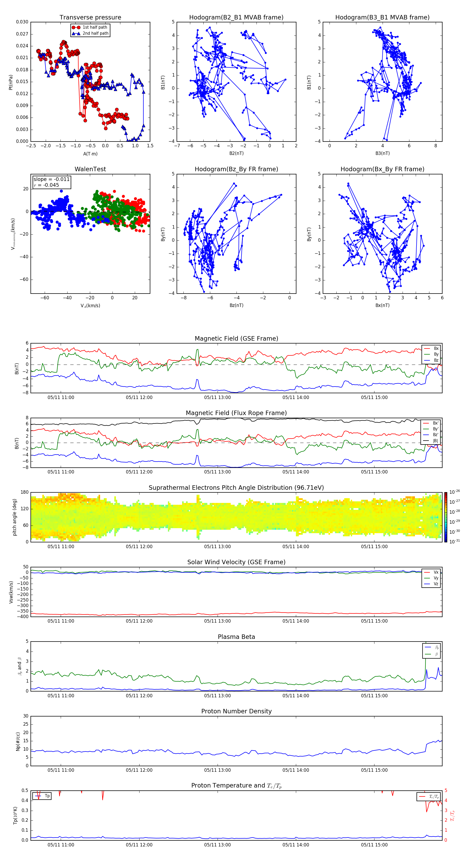Click '05/11 14:00' tick under Proton Number Density
The width and height of the screenshot is (473, 868).
click(296, 770)
